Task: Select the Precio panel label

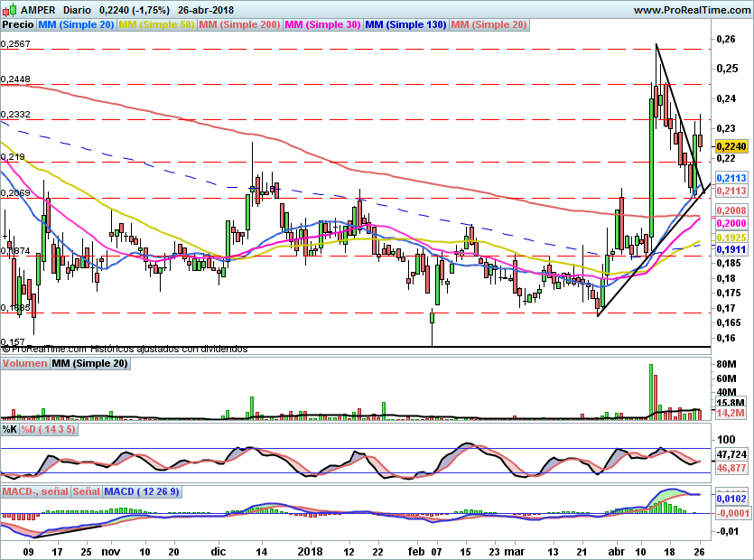Action: 18,24
